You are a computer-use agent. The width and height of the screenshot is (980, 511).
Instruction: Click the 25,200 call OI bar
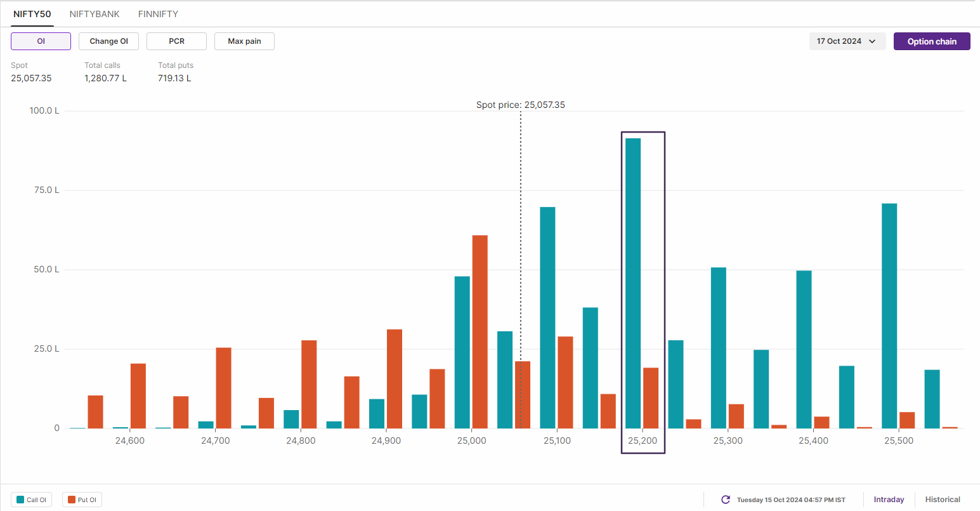tap(633, 283)
